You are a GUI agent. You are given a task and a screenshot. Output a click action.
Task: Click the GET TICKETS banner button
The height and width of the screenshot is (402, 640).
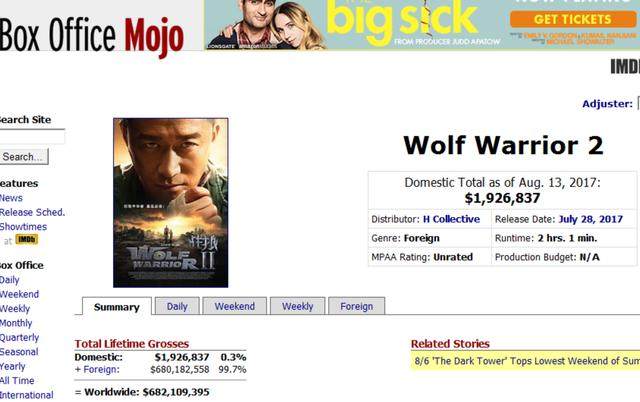tap(573, 19)
